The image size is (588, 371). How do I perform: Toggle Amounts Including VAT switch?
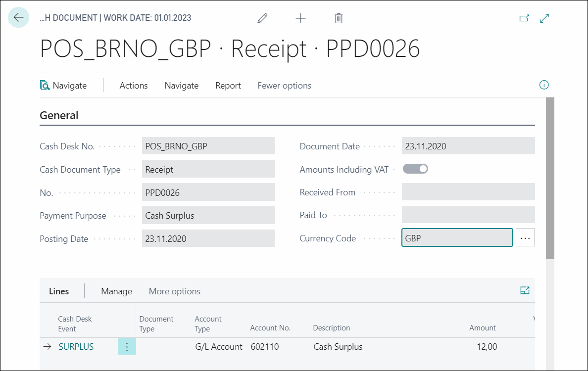click(x=415, y=169)
